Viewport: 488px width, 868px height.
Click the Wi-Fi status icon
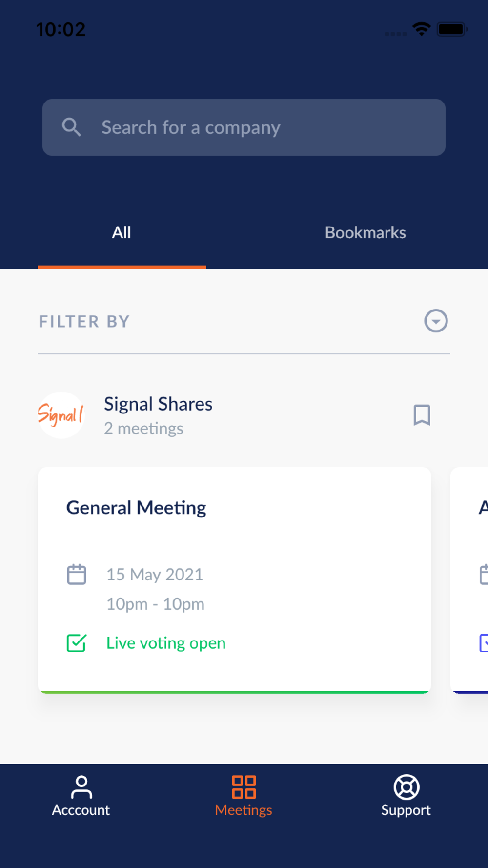(421, 29)
